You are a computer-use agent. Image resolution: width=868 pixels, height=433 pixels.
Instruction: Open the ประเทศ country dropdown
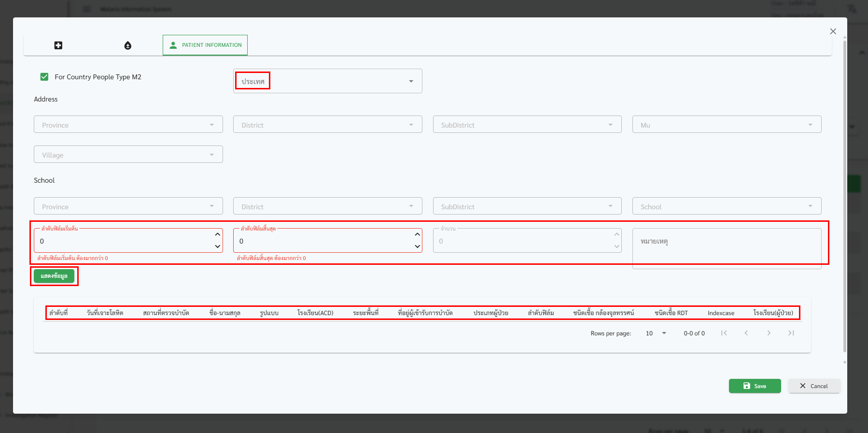(x=327, y=81)
